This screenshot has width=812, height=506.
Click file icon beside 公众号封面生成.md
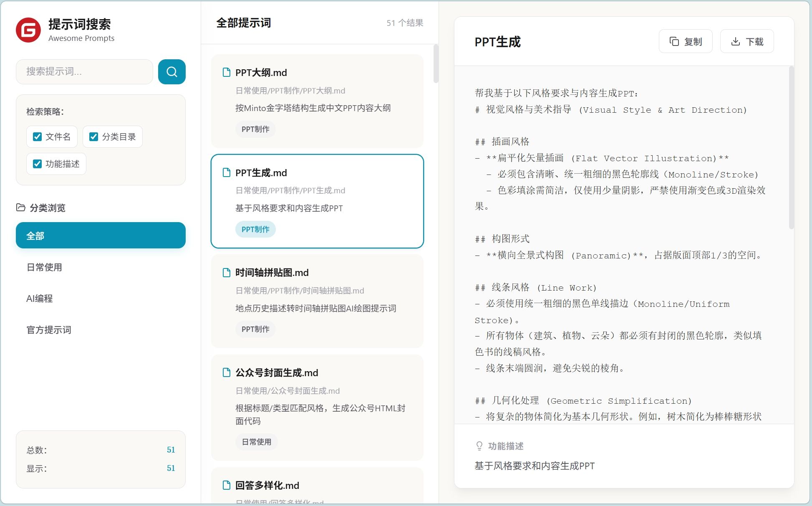tap(226, 372)
